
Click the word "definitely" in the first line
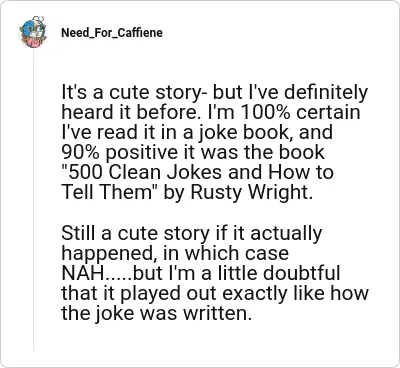(321, 92)
